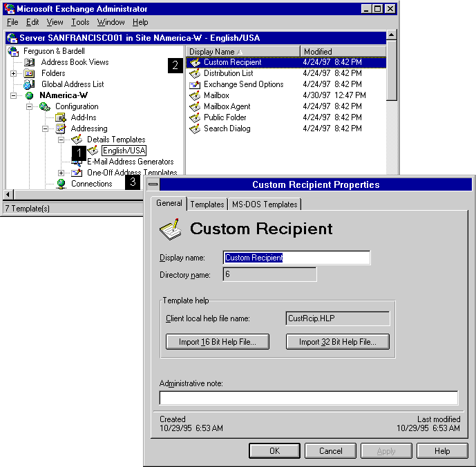Click the Folders icon in tree
Viewport: 476px width, 467px height.
pyautogui.click(x=29, y=73)
